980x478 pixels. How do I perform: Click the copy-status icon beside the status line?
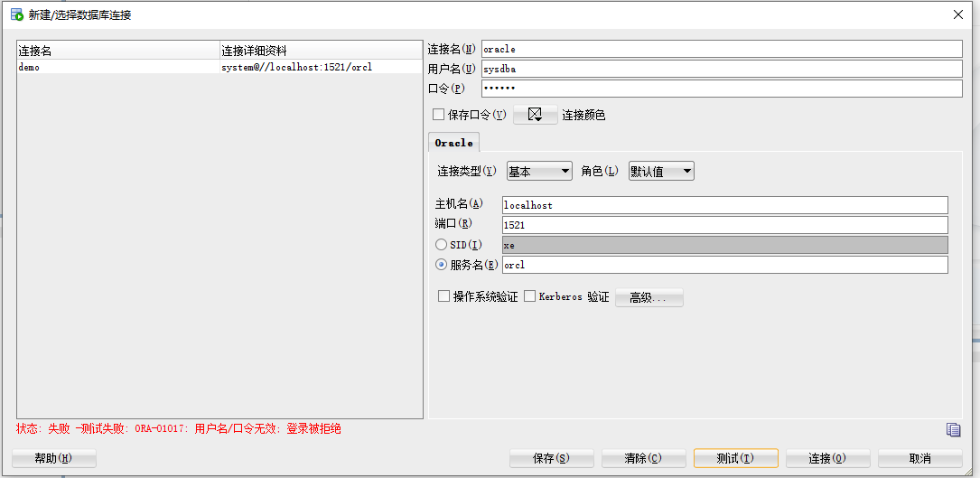(x=953, y=429)
